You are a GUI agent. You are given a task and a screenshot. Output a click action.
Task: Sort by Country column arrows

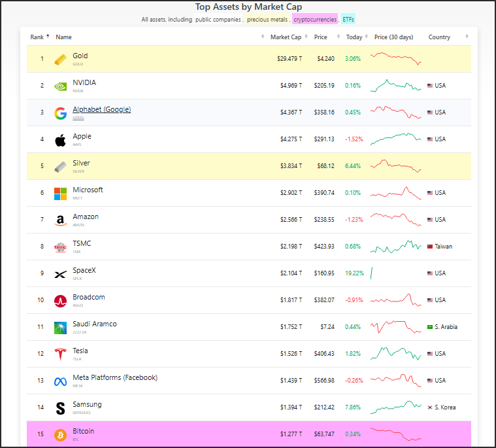pyautogui.click(x=467, y=37)
